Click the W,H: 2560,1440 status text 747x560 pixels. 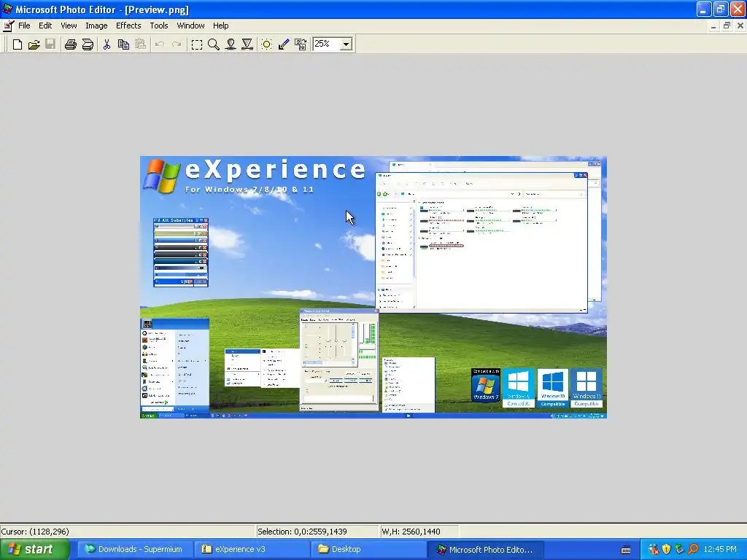click(411, 532)
